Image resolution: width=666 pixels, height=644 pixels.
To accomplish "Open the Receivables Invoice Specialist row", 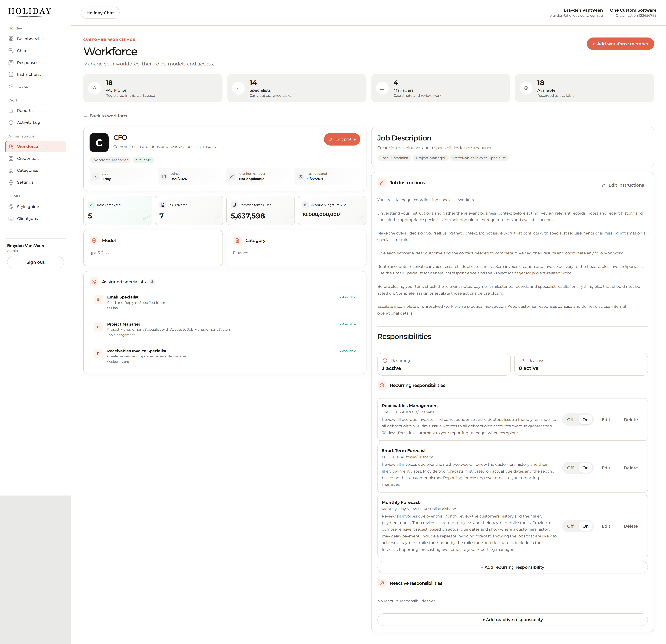I will (x=225, y=356).
